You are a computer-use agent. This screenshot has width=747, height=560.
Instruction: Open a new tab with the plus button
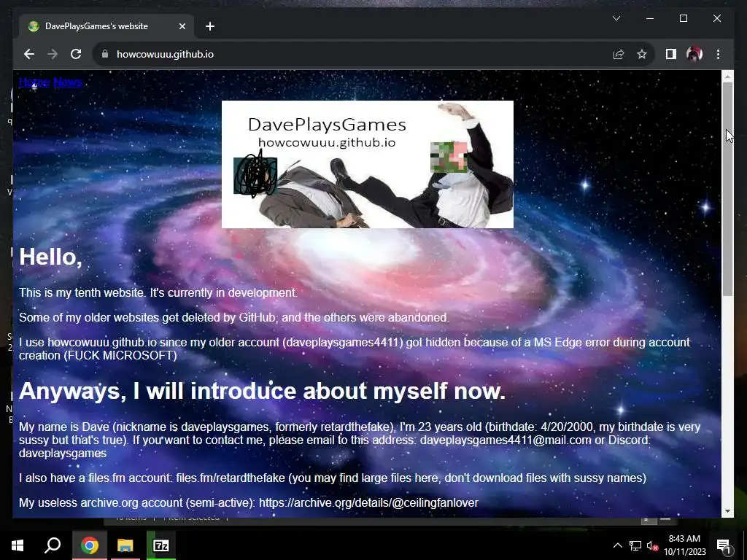tap(210, 26)
